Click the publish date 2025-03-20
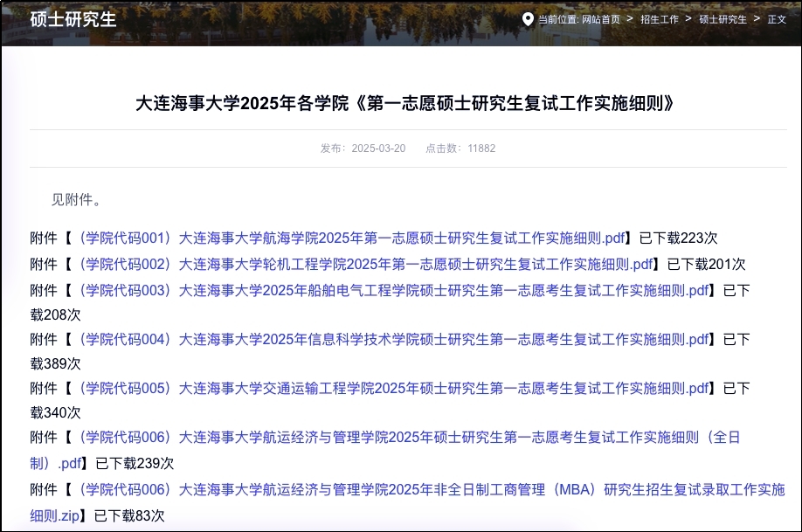This screenshot has height=532, width=802. click(378, 149)
